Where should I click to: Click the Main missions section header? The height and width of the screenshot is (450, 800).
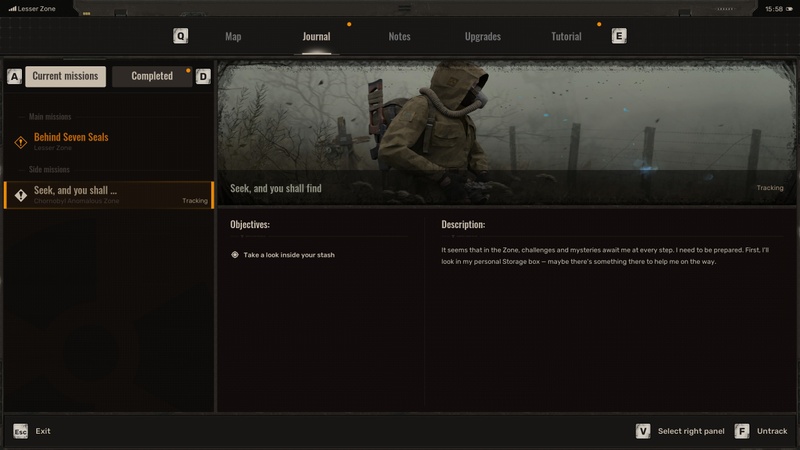pos(50,117)
